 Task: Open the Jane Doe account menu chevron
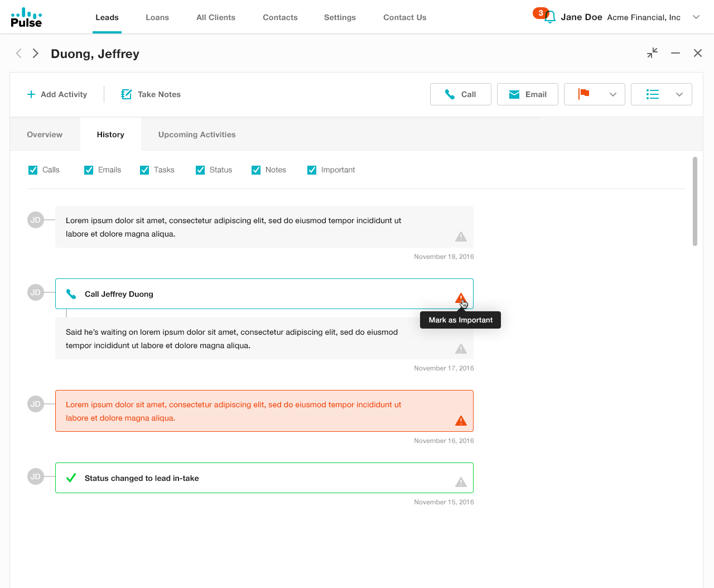tap(696, 17)
